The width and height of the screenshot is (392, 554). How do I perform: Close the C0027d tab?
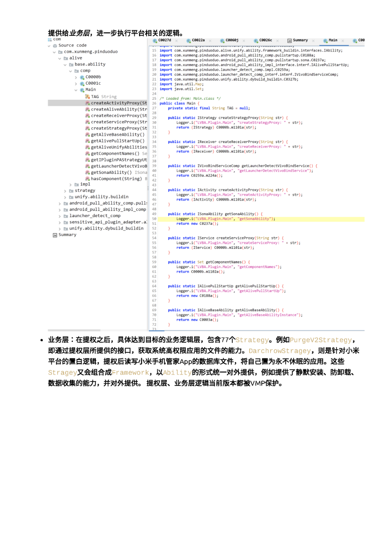(x=176, y=41)
